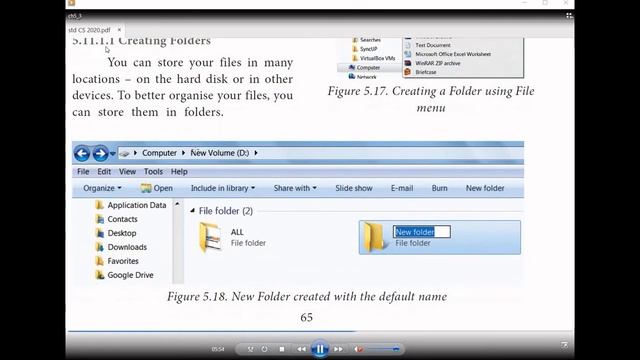Expand the arrow before Computer in path

pos(135,153)
